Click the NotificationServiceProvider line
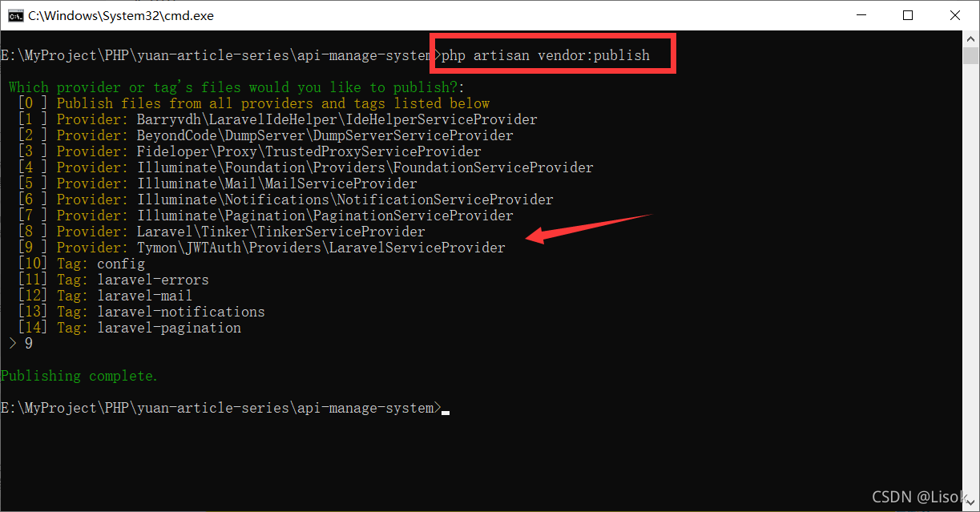The height and width of the screenshot is (512, 980). tap(285, 200)
